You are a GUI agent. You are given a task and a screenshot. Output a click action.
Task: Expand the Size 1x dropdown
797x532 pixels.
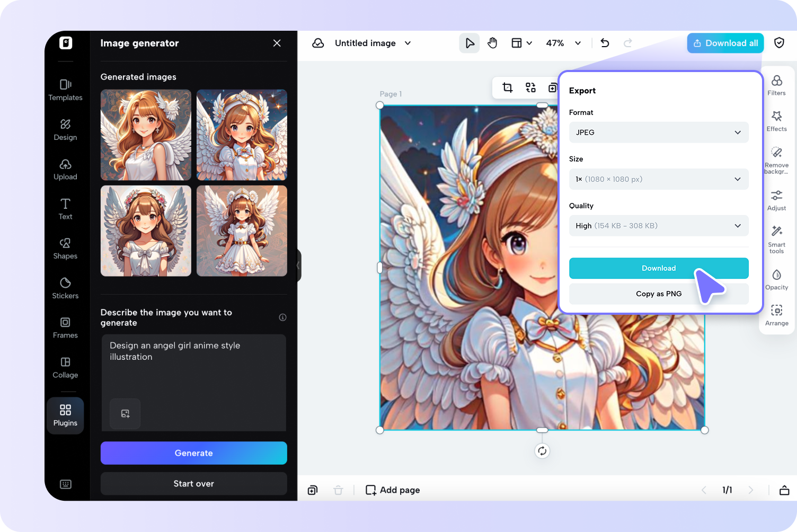pos(659,179)
